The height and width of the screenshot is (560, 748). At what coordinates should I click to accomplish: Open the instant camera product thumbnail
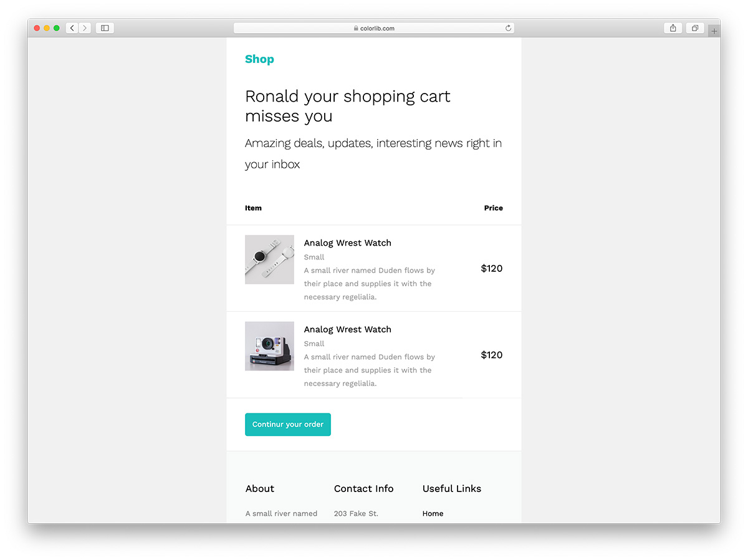pyautogui.click(x=269, y=346)
